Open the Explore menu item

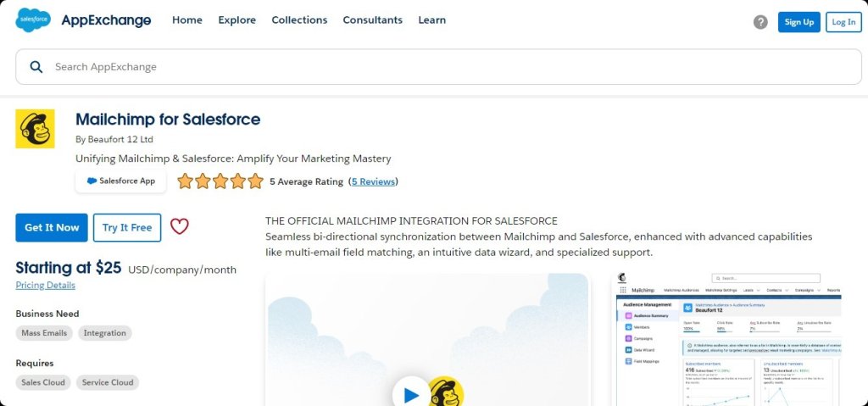[x=237, y=20]
